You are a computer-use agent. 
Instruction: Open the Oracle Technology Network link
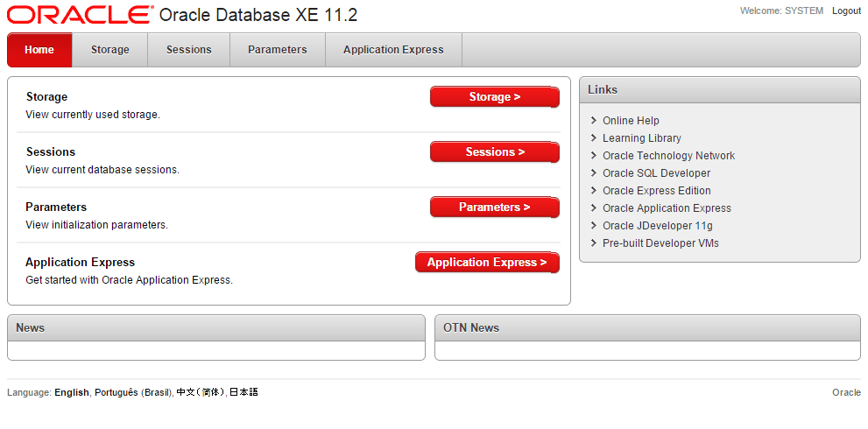point(668,156)
